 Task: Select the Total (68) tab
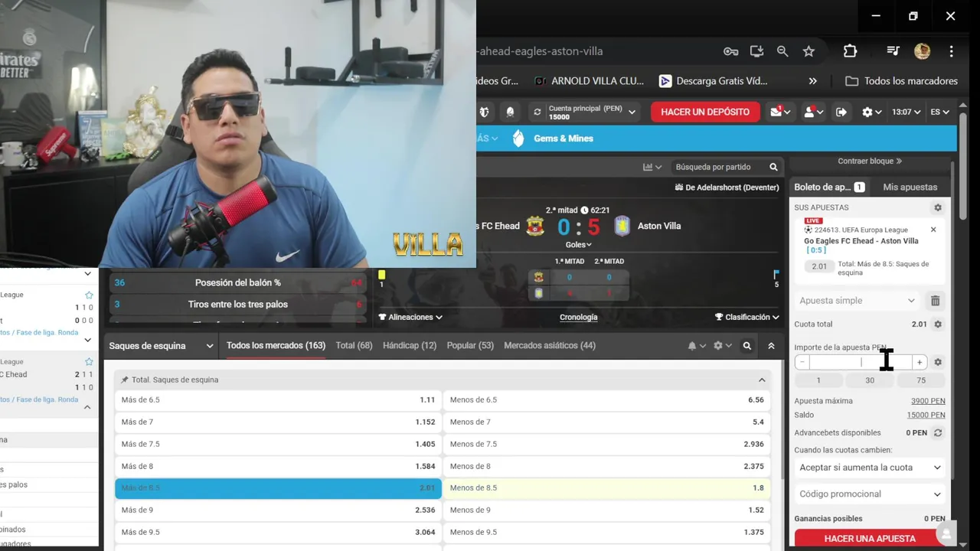pos(354,346)
